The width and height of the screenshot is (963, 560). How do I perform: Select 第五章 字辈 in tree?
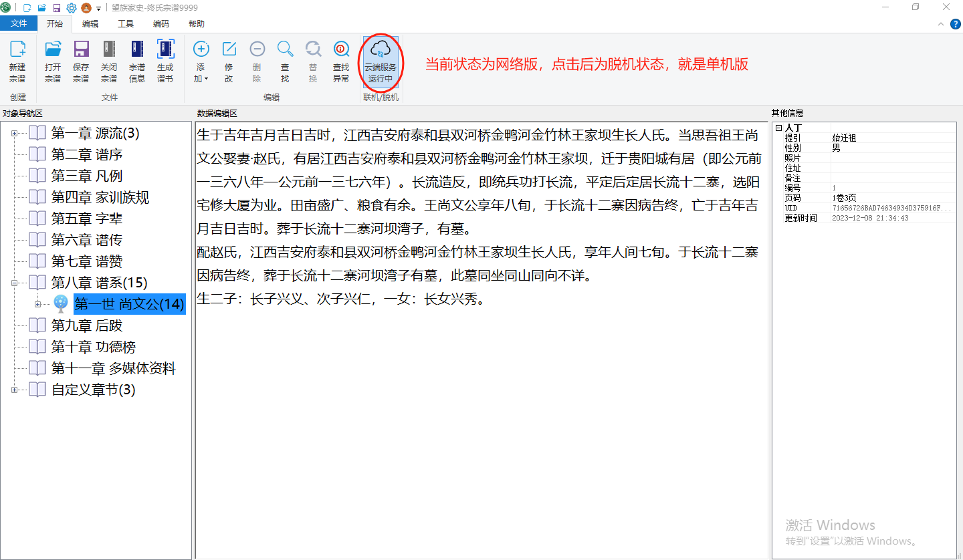tap(87, 219)
